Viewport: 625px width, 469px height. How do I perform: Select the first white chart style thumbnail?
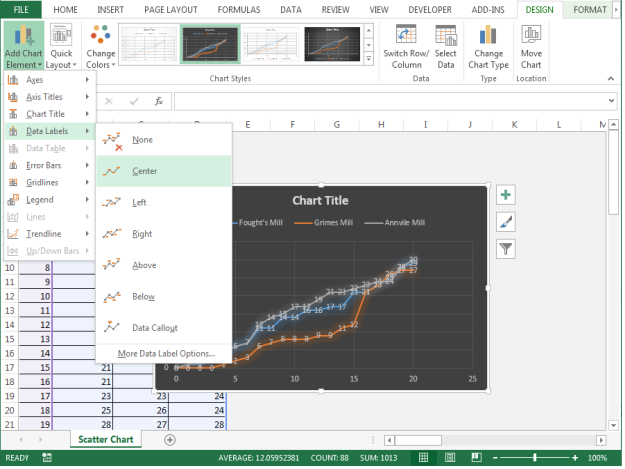tap(148, 44)
